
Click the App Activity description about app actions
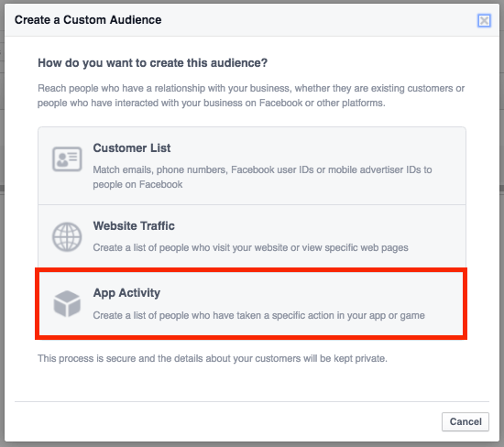click(x=258, y=315)
